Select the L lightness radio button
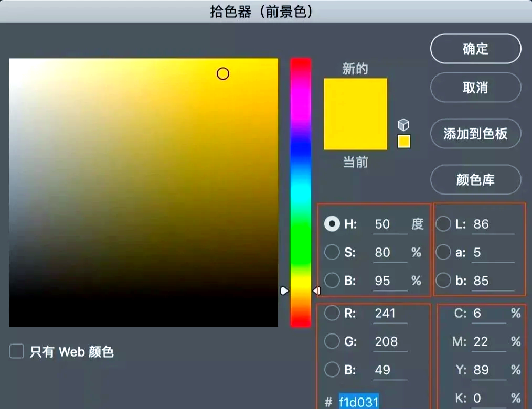 tap(443, 224)
